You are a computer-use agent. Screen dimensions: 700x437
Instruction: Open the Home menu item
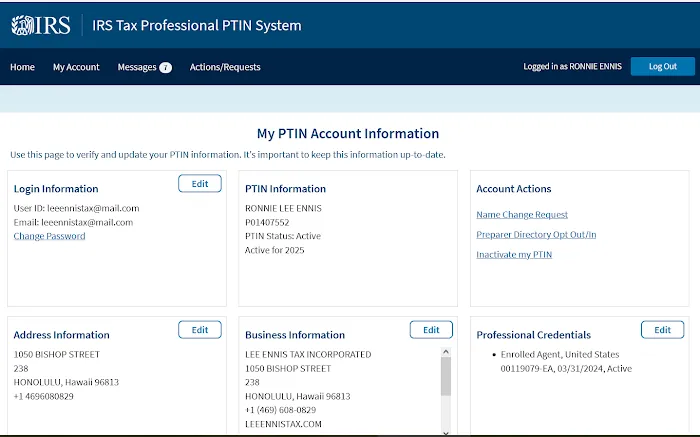[x=22, y=67]
